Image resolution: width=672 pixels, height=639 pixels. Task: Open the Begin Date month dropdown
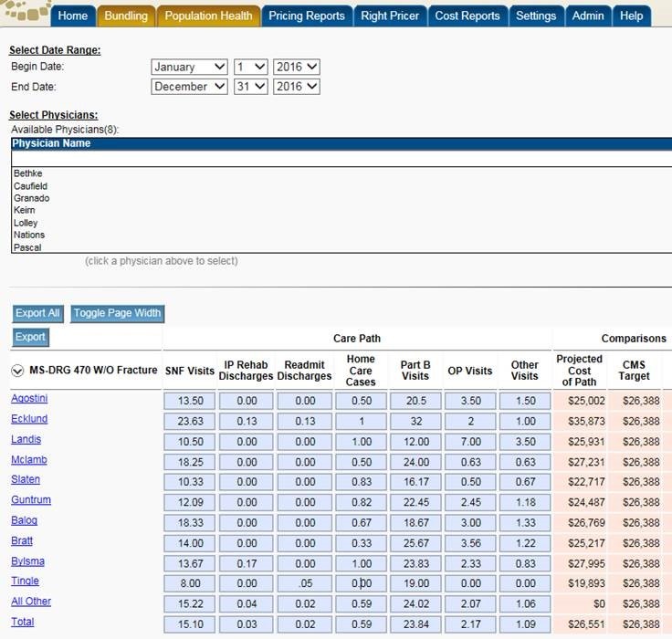coord(189,67)
